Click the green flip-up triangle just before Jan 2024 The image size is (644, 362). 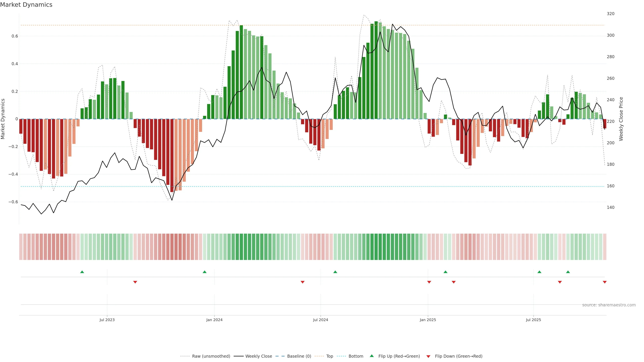[x=204, y=272]
